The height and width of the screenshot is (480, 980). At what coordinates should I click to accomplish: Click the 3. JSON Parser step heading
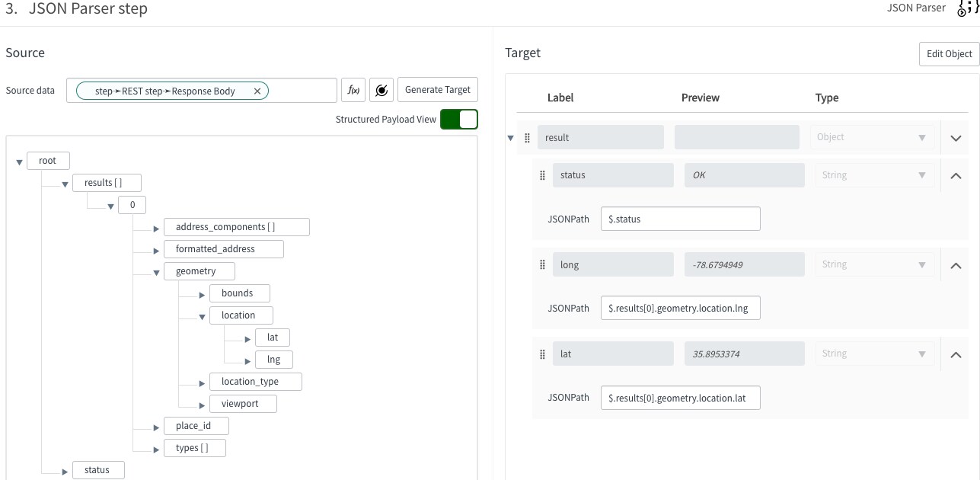coord(76,9)
